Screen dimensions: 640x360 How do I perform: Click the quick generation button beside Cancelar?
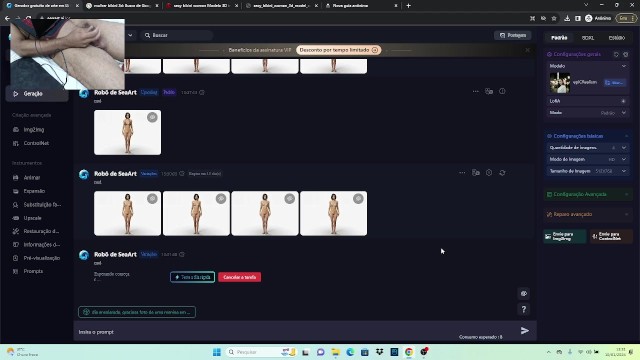pos(192,277)
